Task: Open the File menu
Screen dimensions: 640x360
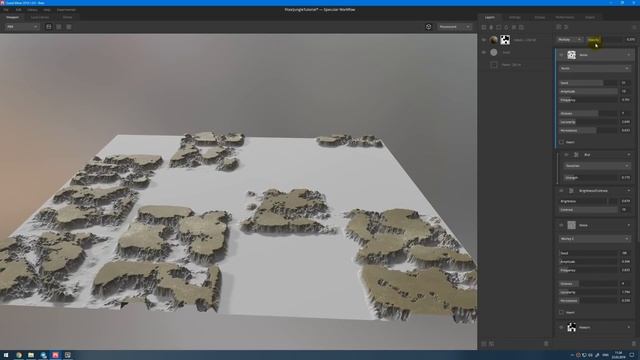Action: coord(6,9)
